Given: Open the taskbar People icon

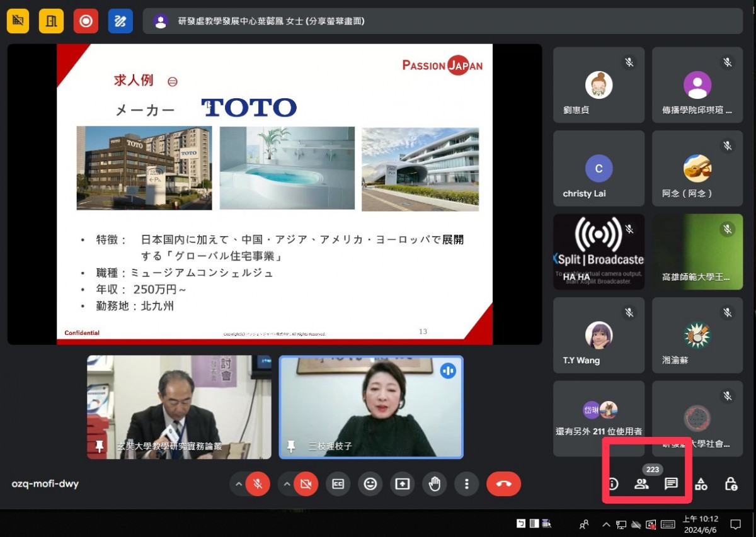Looking at the screenshot, I should tap(584, 524).
